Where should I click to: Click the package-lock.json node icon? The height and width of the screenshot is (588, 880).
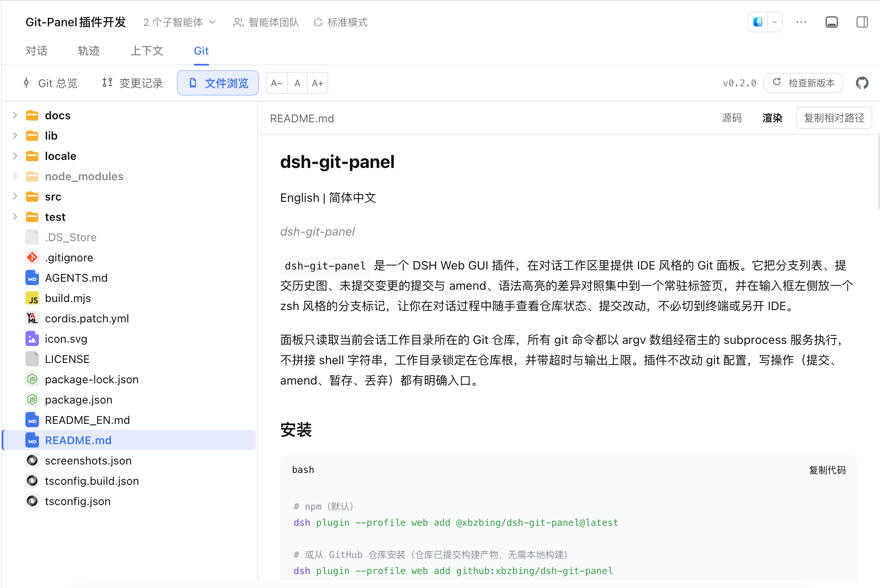click(32, 379)
